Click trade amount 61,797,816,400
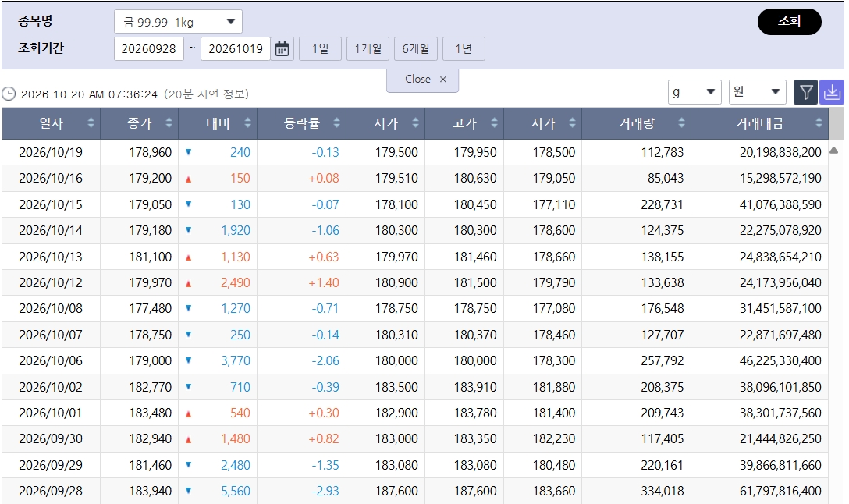Image resolution: width=849 pixels, height=504 pixels. (780, 491)
